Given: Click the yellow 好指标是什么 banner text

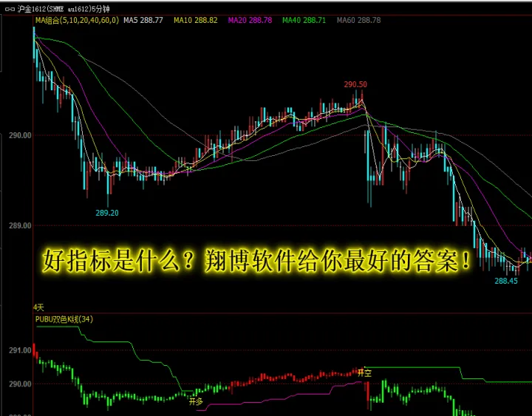Looking at the screenshot, I should tap(256, 261).
